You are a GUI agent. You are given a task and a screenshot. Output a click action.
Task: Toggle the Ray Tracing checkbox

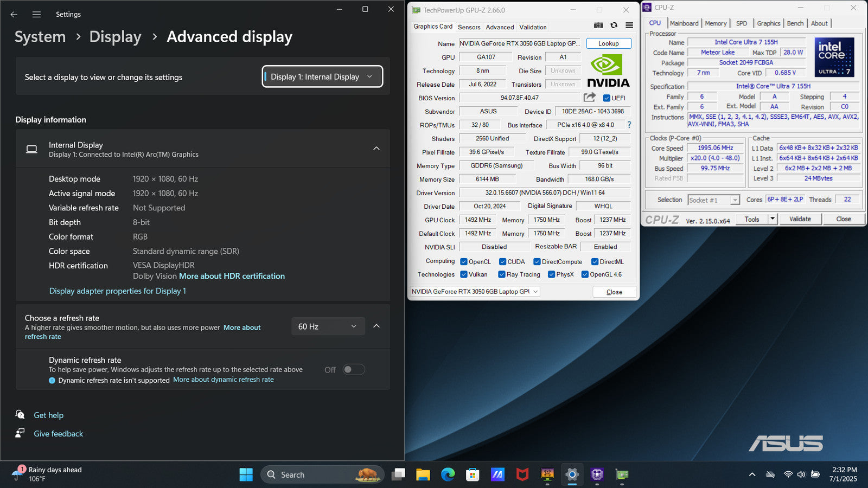(x=502, y=274)
